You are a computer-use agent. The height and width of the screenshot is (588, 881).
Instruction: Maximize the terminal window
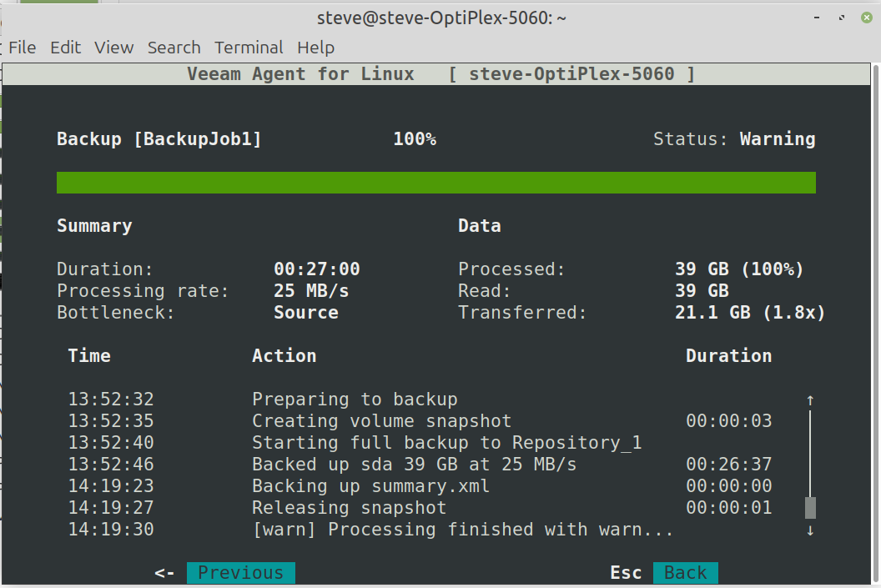(841, 18)
